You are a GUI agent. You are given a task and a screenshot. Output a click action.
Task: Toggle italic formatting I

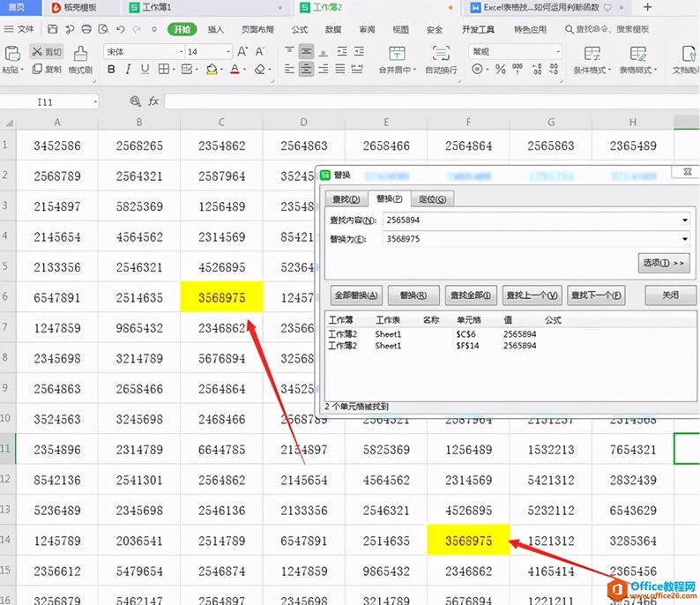[x=129, y=69]
